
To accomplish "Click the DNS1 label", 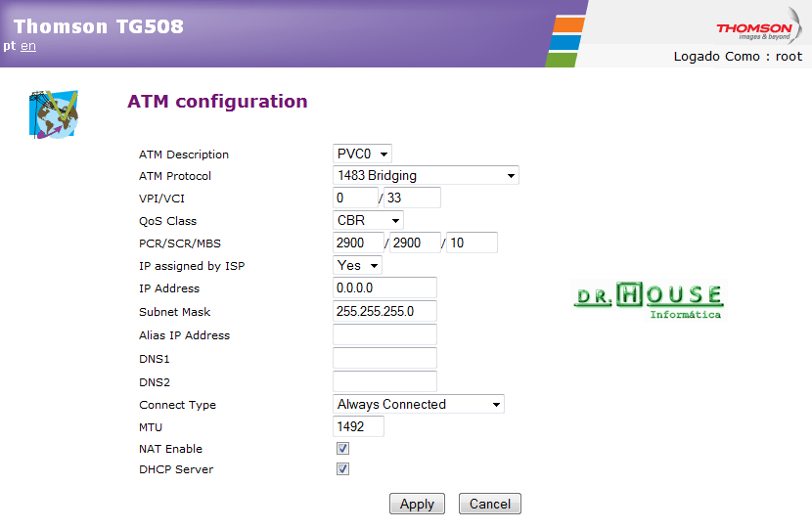I will coord(155,359).
